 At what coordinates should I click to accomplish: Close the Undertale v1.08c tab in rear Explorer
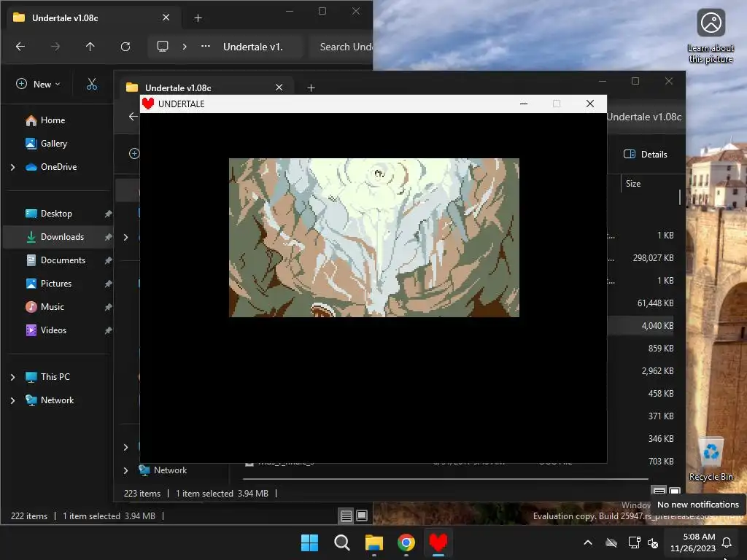tap(166, 17)
